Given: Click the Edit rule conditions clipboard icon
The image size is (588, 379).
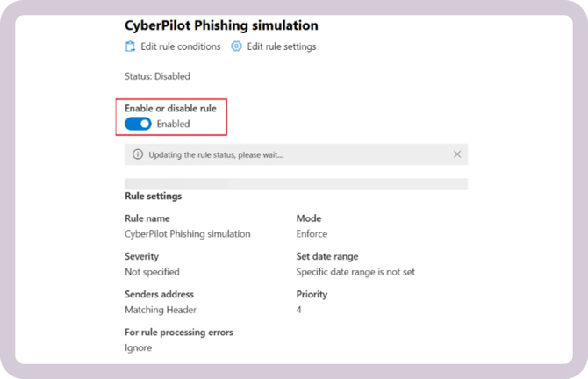Looking at the screenshot, I should click(131, 46).
